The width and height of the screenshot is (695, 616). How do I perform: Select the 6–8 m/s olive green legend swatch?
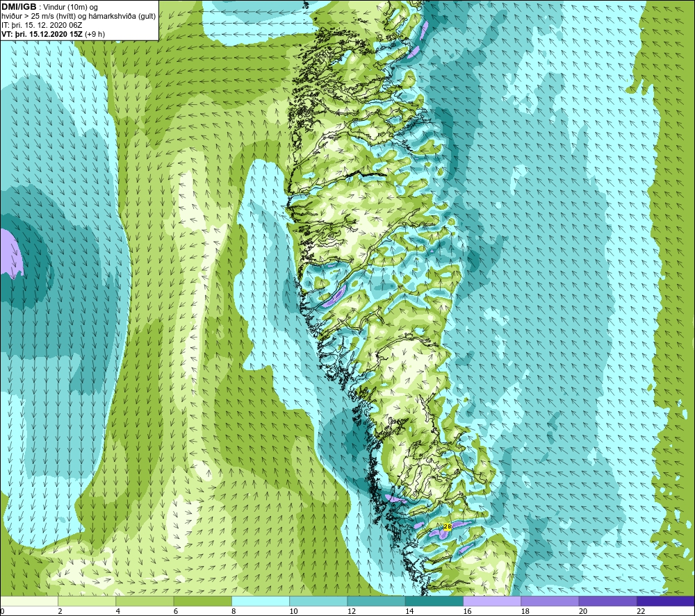coord(202,601)
